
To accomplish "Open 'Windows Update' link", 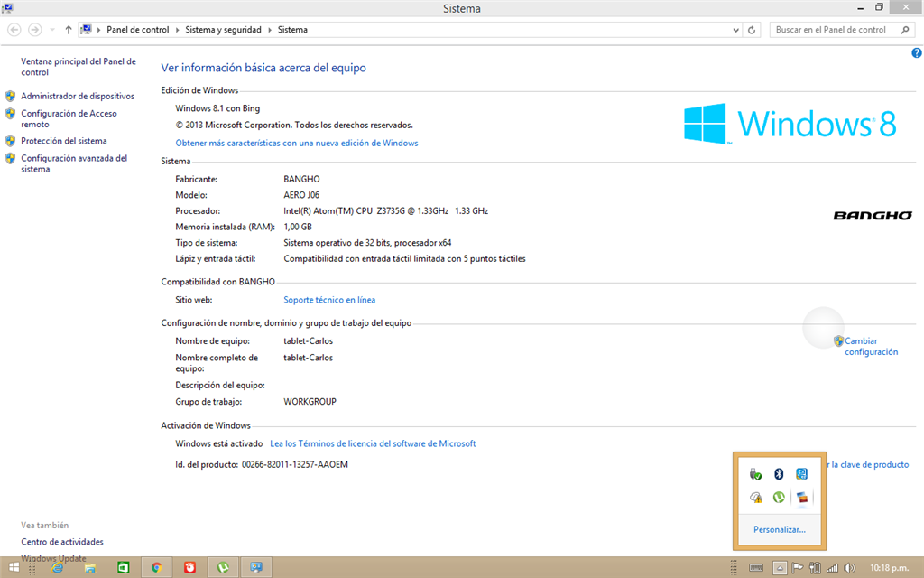I will point(53,558).
